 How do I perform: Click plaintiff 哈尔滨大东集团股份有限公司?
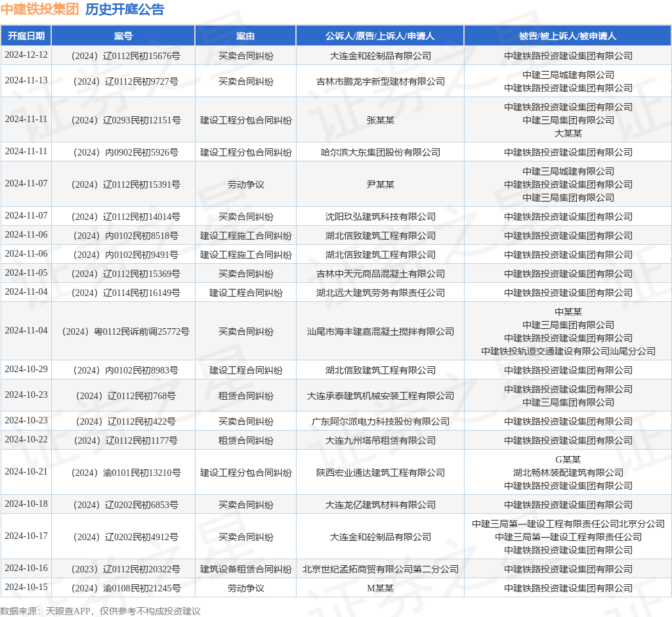click(x=381, y=152)
